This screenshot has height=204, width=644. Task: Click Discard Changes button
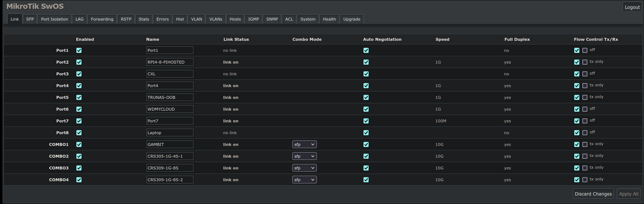(x=593, y=194)
